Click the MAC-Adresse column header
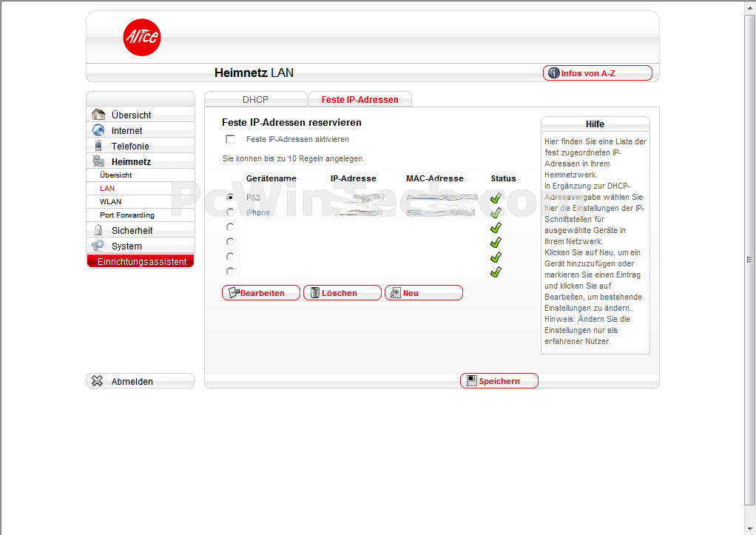Screen dimensions: 756x535 [434, 178]
